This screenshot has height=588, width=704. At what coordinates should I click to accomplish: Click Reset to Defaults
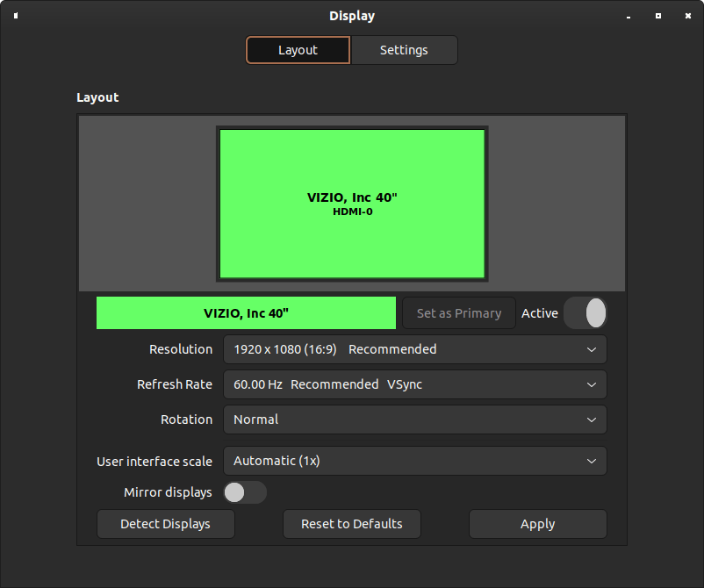click(x=351, y=524)
